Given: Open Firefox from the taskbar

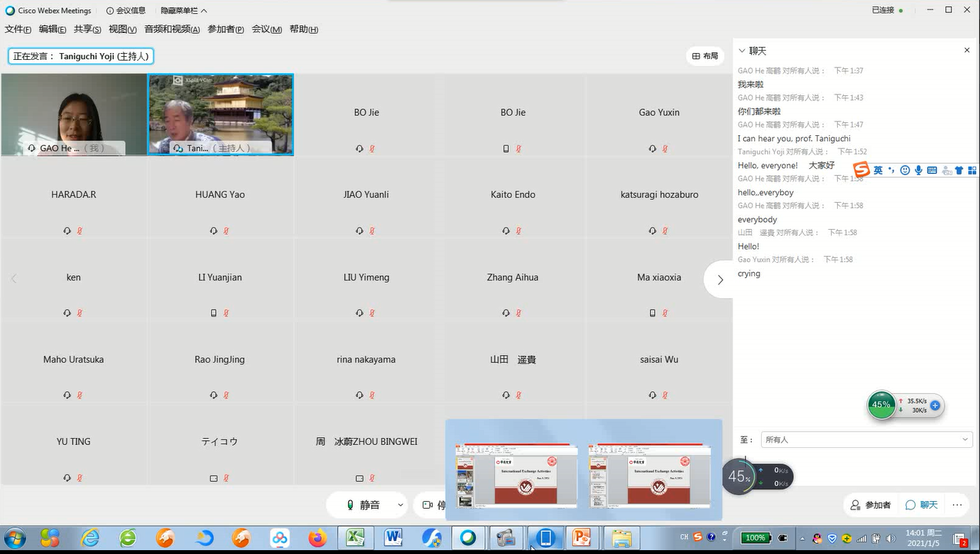Looking at the screenshot, I should coord(317,538).
